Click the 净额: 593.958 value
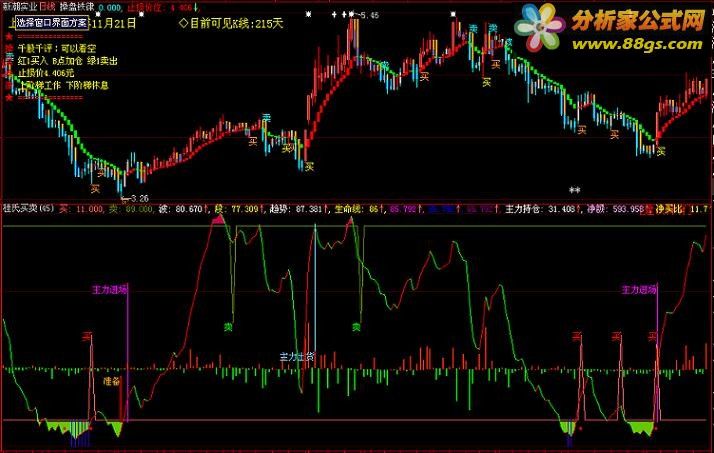 coord(615,209)
